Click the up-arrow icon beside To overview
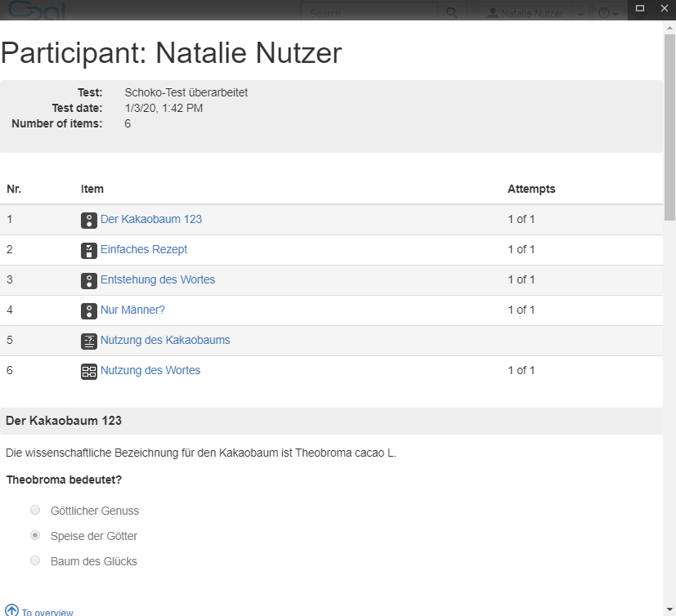Screen dimensions: 676x616 11,610
